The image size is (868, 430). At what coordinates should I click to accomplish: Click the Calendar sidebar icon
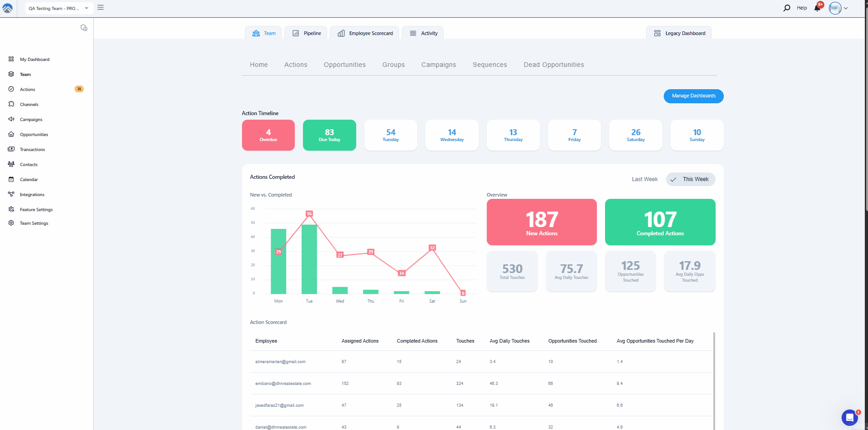11,179
